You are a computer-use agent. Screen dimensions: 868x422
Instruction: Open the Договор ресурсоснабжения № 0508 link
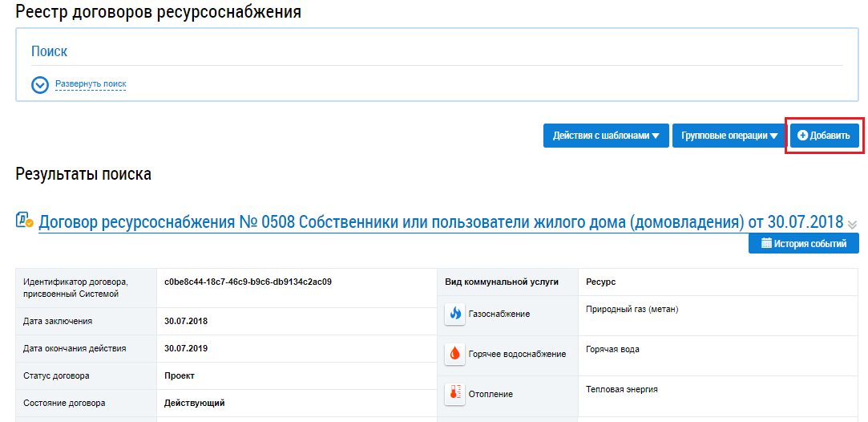coord(441,222)
